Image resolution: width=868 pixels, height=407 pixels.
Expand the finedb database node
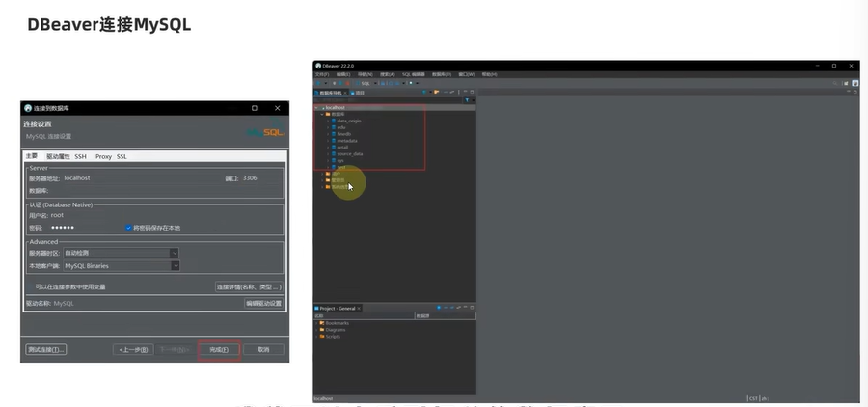[328, 134]
